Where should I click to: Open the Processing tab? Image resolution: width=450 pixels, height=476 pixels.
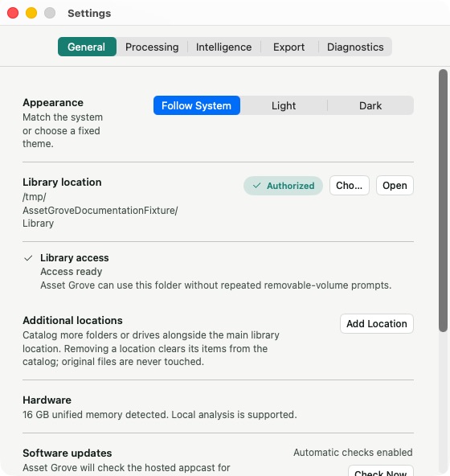[x=152, y=47]
